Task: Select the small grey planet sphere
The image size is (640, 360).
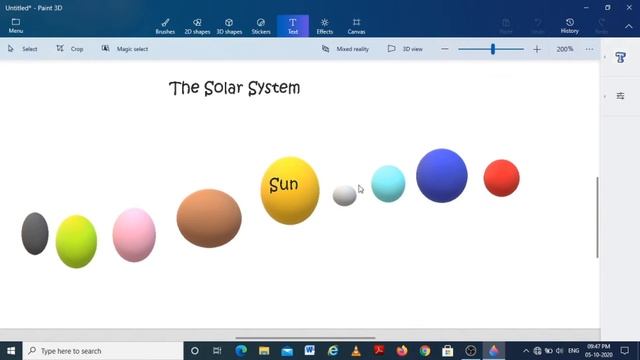Action: [344, 196]
